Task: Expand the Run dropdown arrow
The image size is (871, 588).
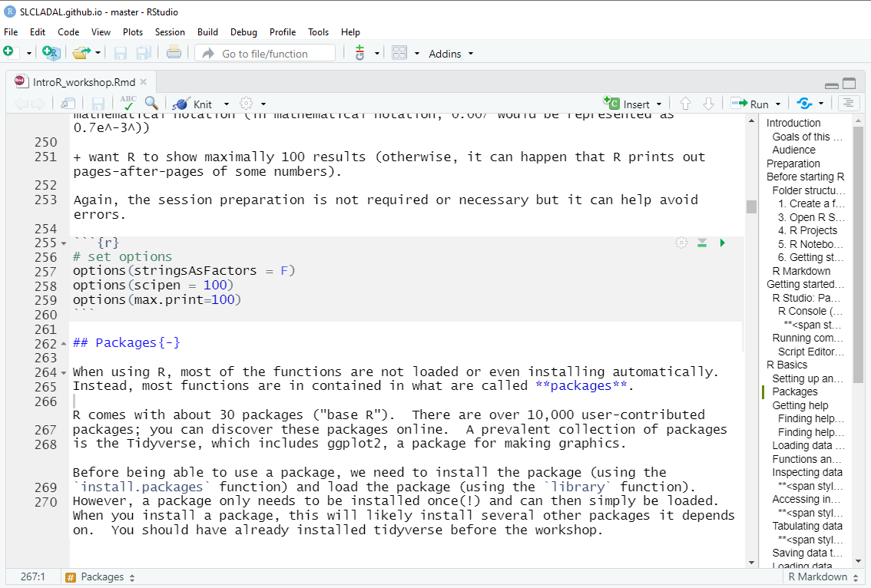Action: pos(778,104)
